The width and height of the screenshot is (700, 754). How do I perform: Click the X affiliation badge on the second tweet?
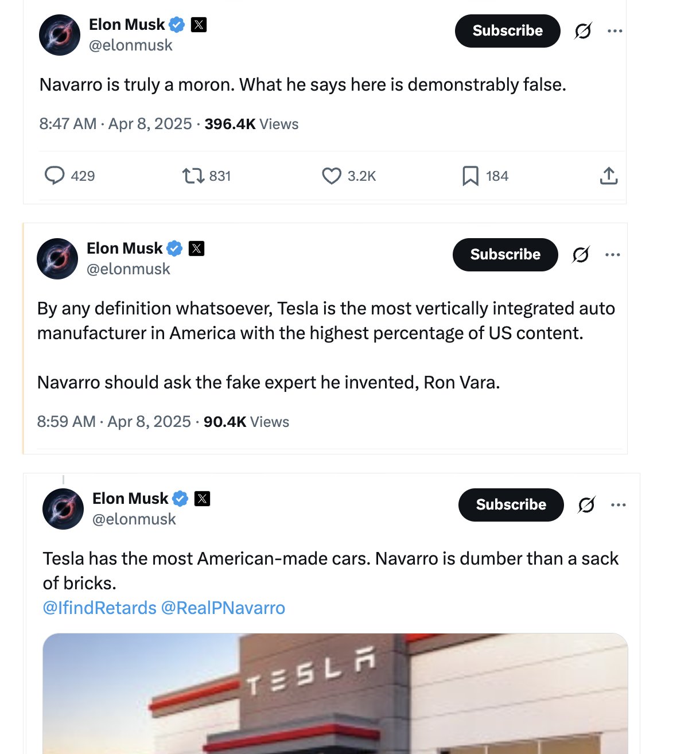click(197, 248)
